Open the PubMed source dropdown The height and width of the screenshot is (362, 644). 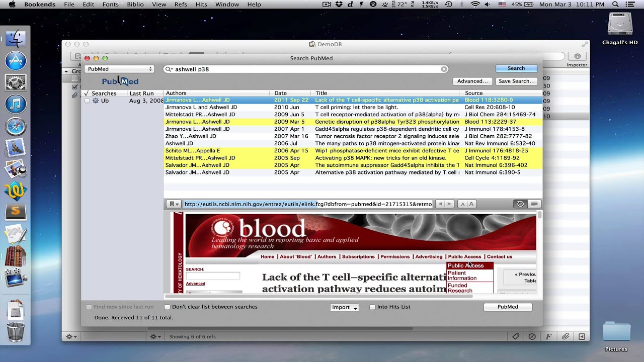119,69
